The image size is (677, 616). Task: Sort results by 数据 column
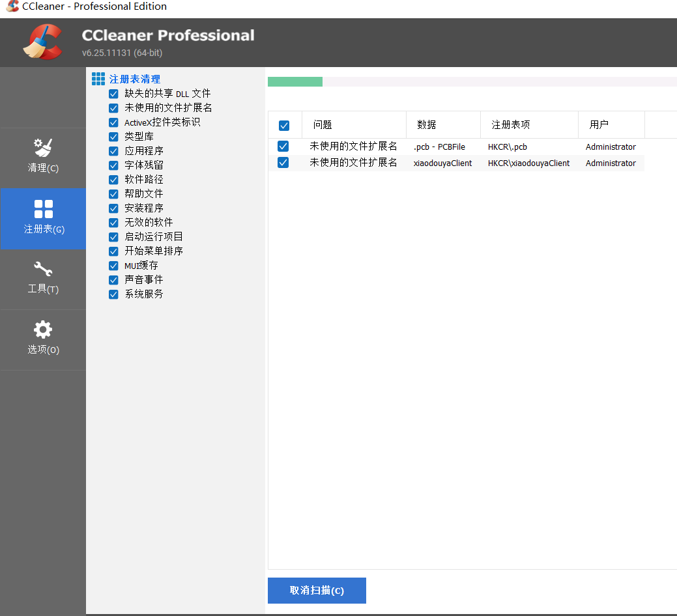click(444, 124)
